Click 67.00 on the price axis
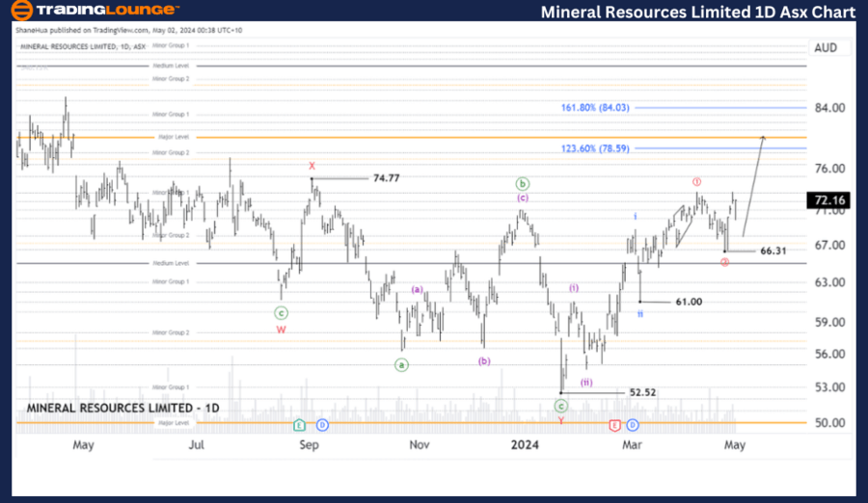The height and width of the screenshot is (503, 868). coord(829,245)
